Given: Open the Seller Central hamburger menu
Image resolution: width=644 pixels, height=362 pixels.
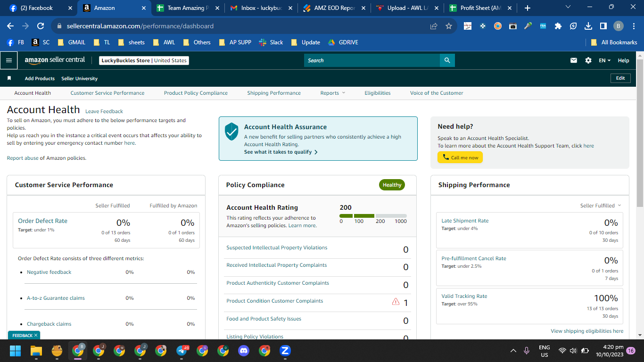Looking at the screenshot, I should [x=8, y=60].
